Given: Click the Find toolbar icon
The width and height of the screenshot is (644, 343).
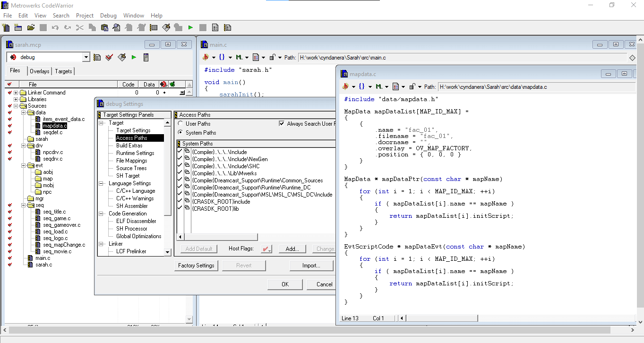Looking at the screenshot, I should (x=116, y=28).
